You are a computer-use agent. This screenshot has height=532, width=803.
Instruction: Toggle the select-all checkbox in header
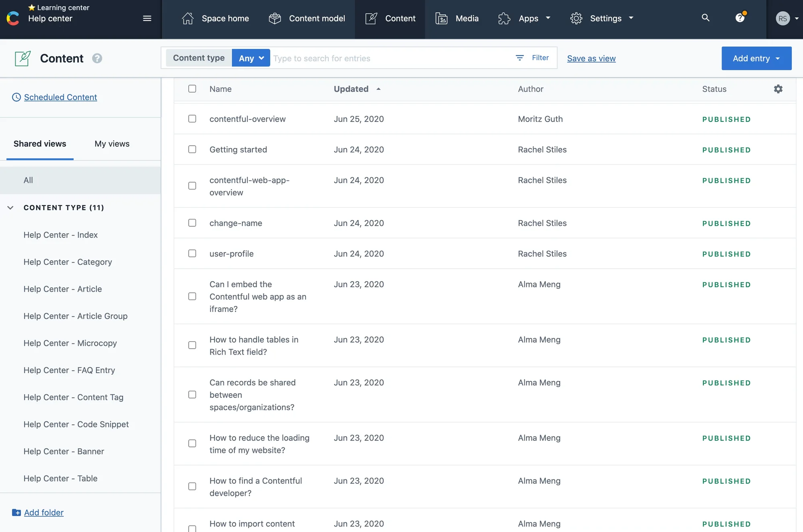(x=192, y=89)
